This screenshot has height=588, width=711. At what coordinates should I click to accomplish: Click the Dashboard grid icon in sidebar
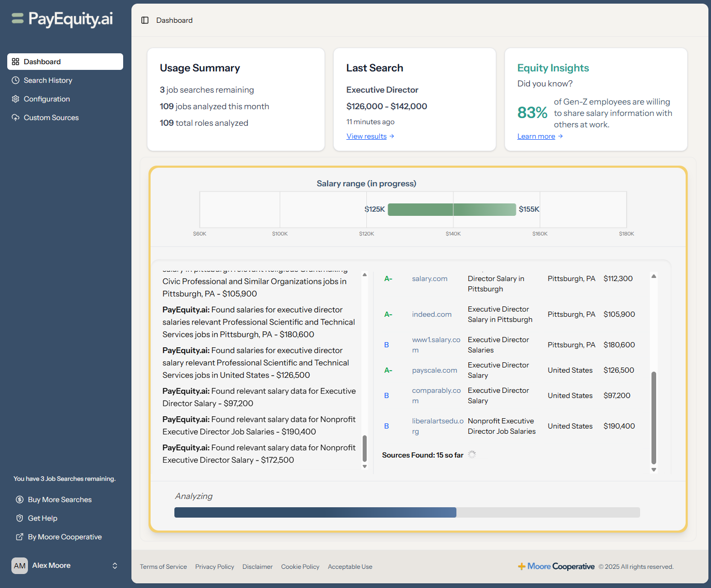point(16,62)
